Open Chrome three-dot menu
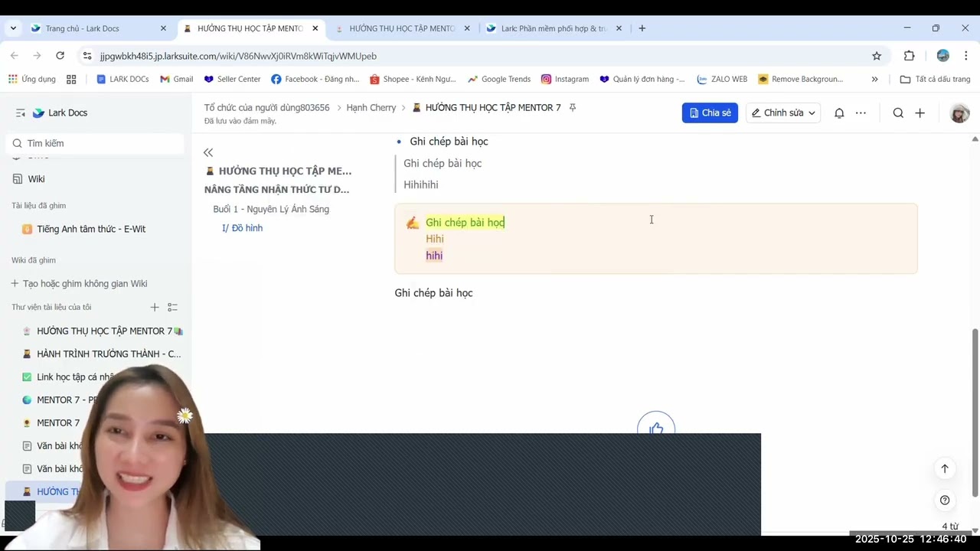The image size is (980, 551). pos(966,56)
